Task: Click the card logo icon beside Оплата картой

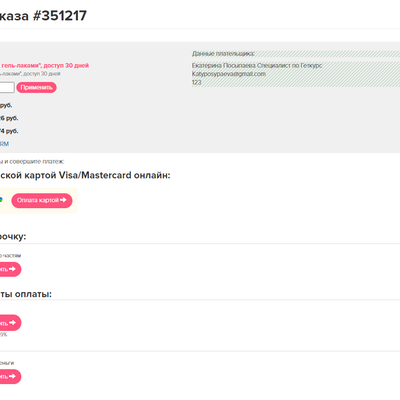Action: 1,200
